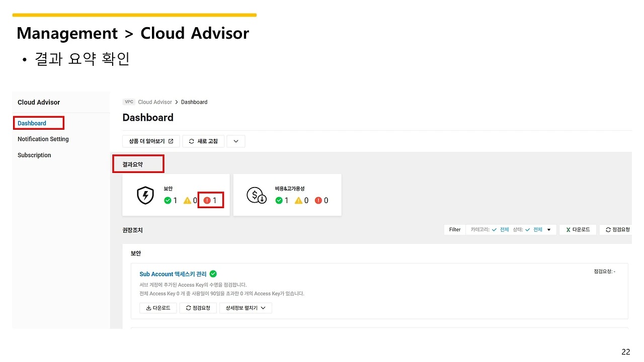644x362 pixels.
Task: Click the green status icon beside Sub Account 액세스키 관리
Action: 213,274
